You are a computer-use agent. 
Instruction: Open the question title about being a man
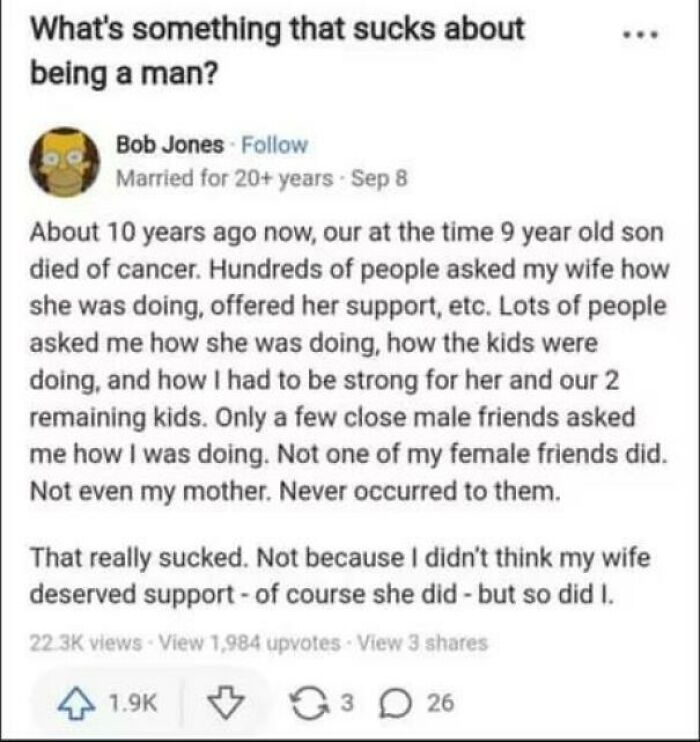[x=277, y=51]
